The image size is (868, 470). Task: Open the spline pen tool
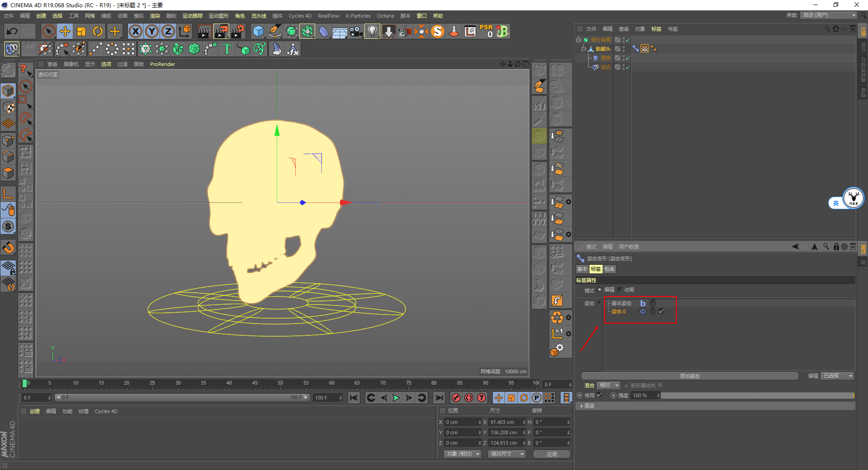[275, 31]
